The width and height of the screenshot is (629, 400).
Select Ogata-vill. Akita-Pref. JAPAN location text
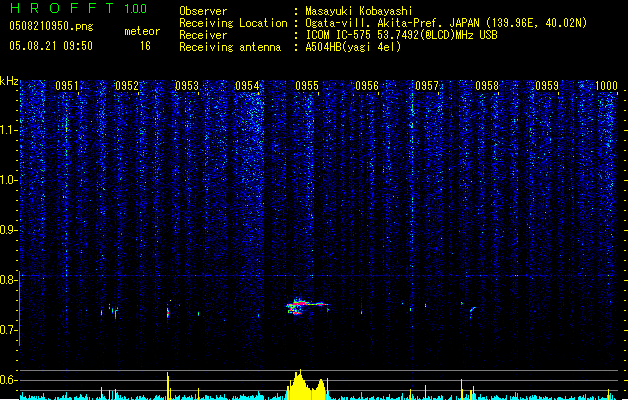pyautogui.click(x=446, y=23)
